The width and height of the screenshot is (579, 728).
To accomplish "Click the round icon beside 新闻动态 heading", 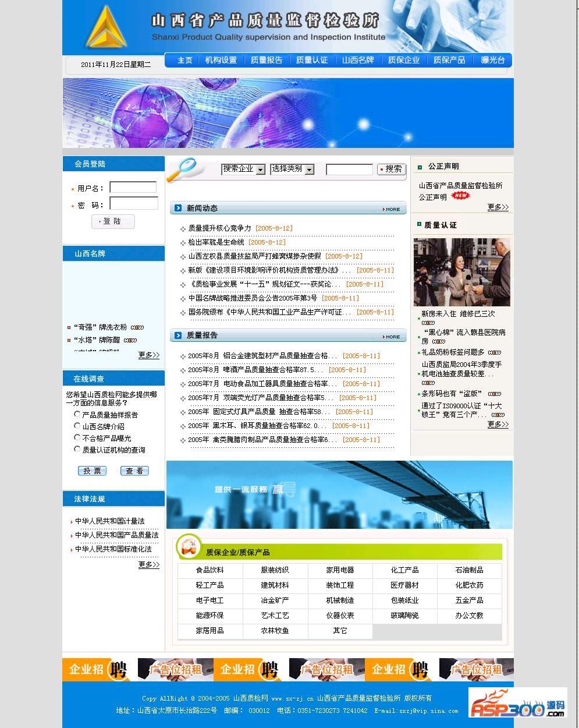I will (x=177, y=208).
